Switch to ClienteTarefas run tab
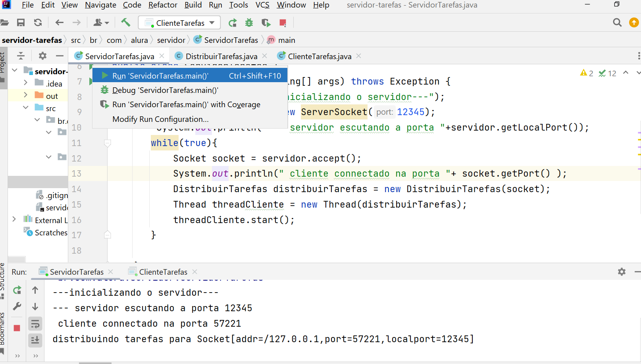Viewport: 641px width, 364px height. pos(163,272)
